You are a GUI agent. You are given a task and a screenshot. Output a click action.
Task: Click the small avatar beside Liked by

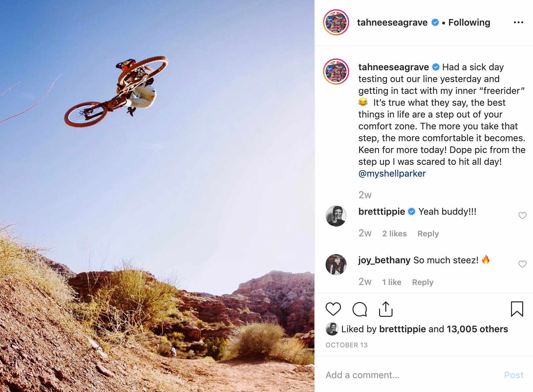332,329
